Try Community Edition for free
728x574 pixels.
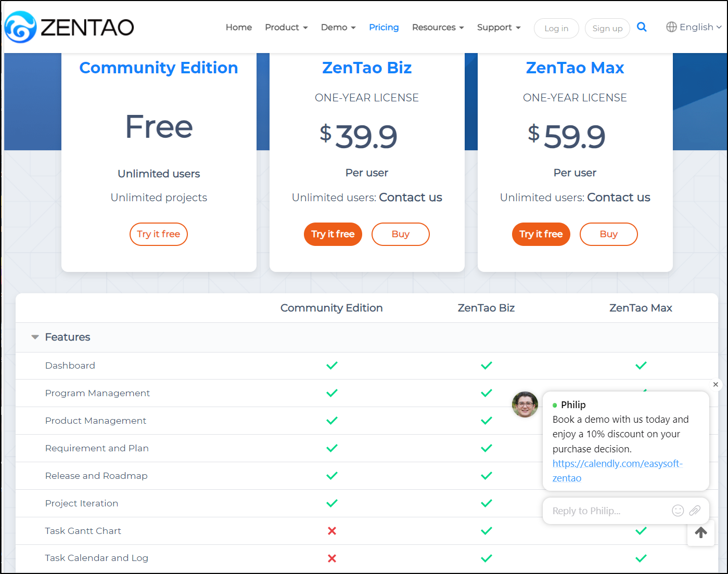(x=159, y=234)
